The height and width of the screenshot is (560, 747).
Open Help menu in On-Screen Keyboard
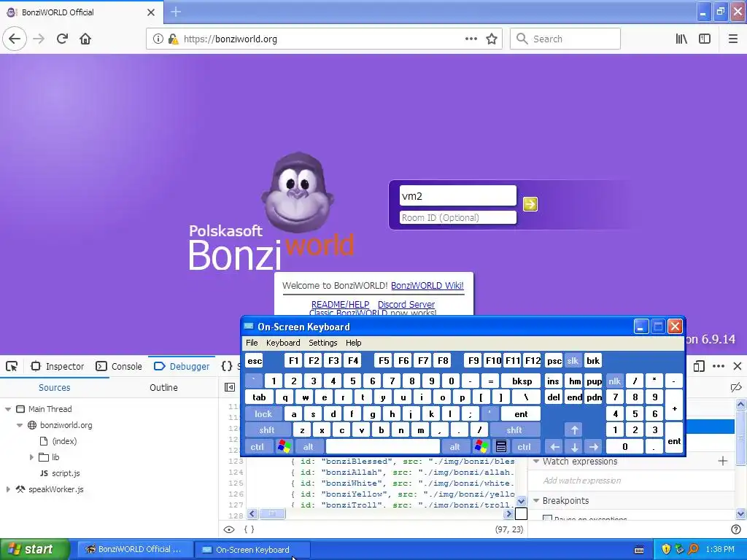[354, 343]
